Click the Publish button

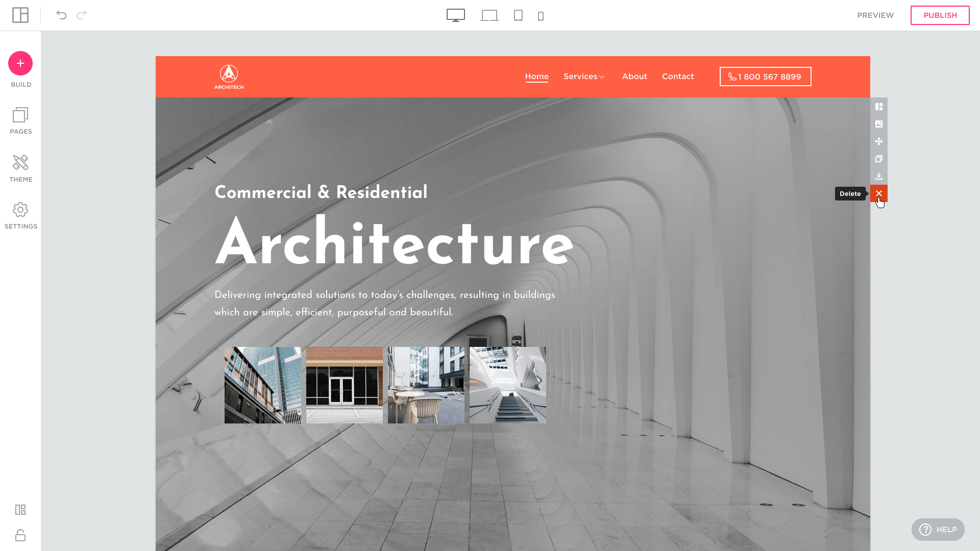pos(940,15)
